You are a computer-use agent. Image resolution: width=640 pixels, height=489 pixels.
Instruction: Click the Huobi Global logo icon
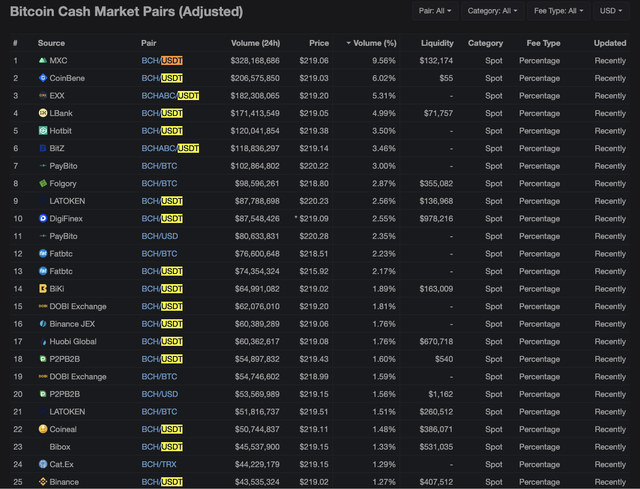click(x=43, y=341)
